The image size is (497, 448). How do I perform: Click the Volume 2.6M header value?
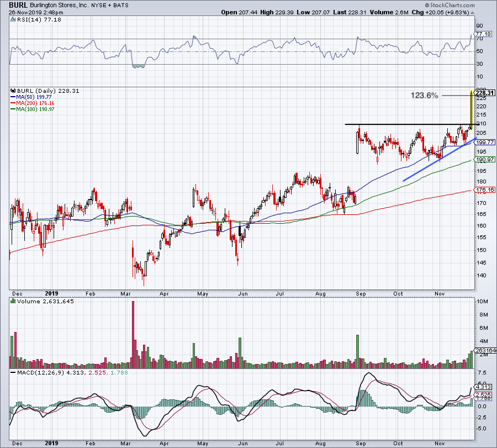pyautogui.click(x=389, y=12)
